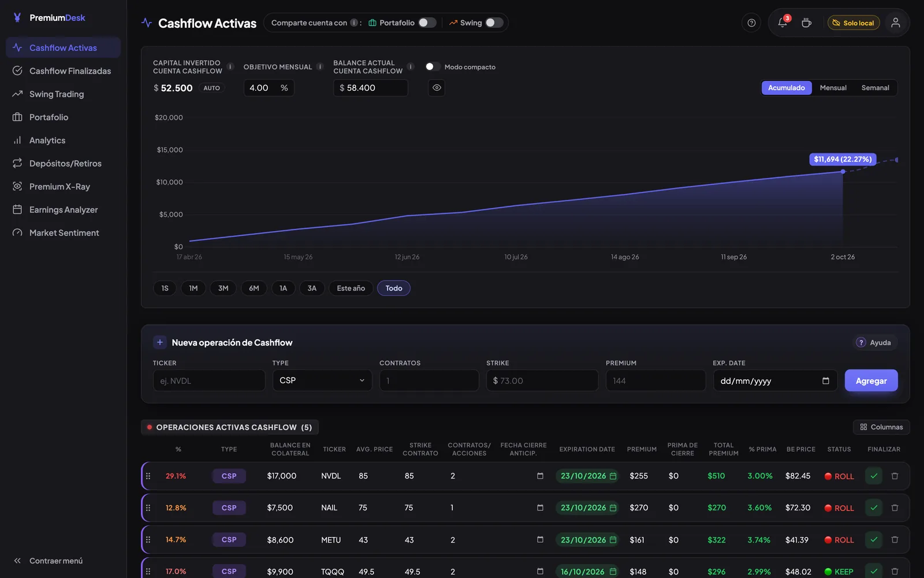The height and width of the screenshot is (578, 924).
Task: Click the coffee cup icon
Action: tap(806, 23)
